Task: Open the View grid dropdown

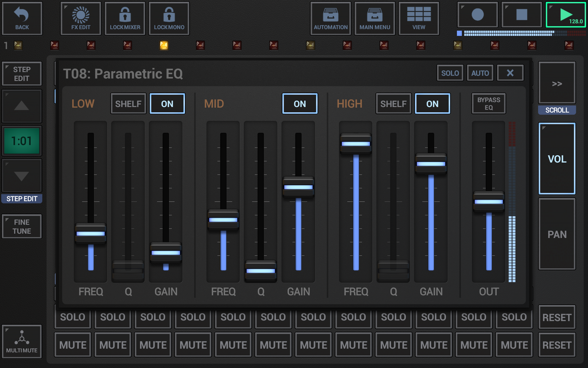Action: coord(419,15)
